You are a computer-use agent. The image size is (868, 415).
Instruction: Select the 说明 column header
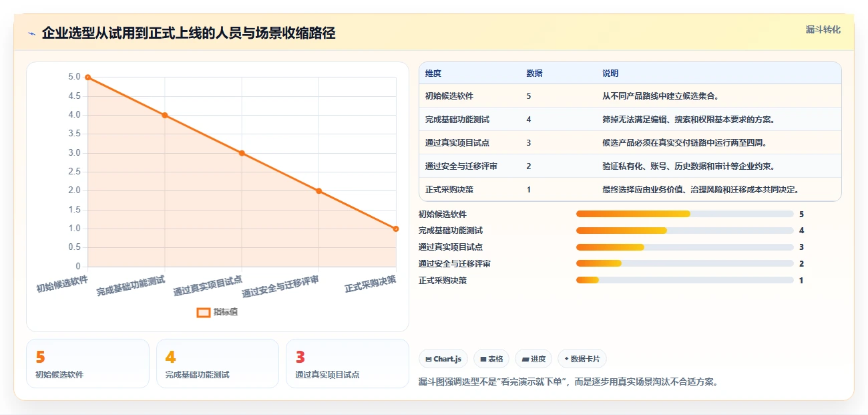610,74
